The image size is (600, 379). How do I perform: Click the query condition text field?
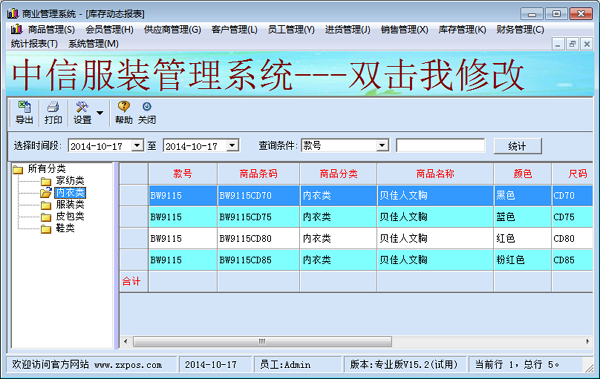440,145
